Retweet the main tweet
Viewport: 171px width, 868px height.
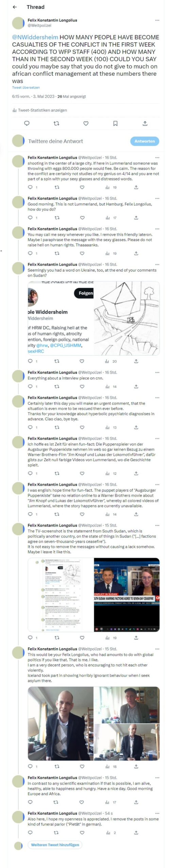point(56,123)
